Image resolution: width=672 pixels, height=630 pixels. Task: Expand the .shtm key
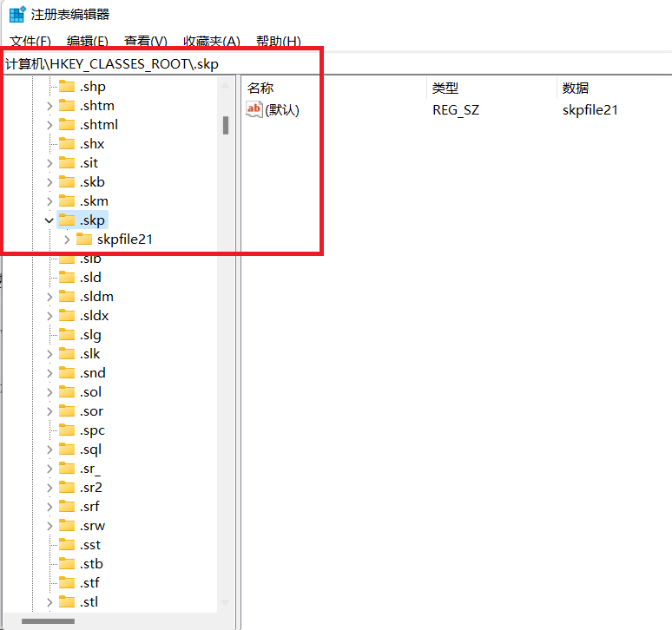(x=49, y=106)
